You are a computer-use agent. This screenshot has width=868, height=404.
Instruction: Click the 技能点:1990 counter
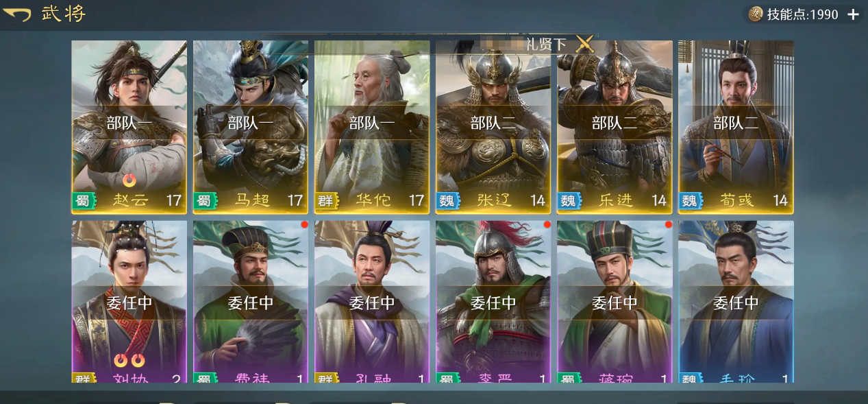pos(802,14)
